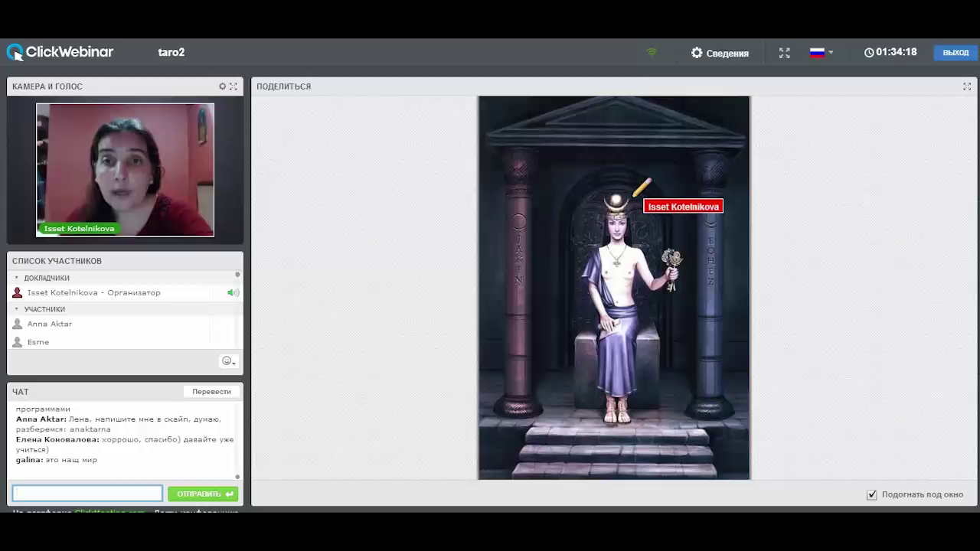Open the emoticon status dropdown
The height and width of the screenshot is (551, 980).
[x=228, y=361]
